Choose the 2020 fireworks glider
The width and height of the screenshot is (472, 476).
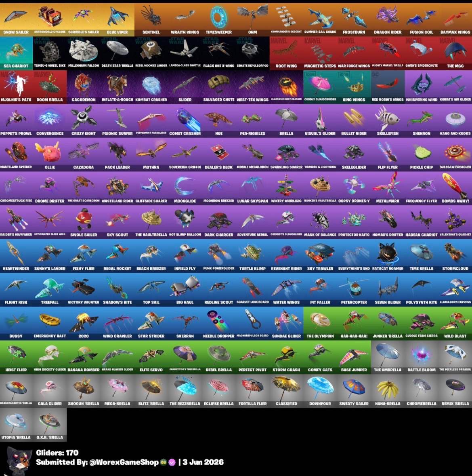click(x=84, y=323)
